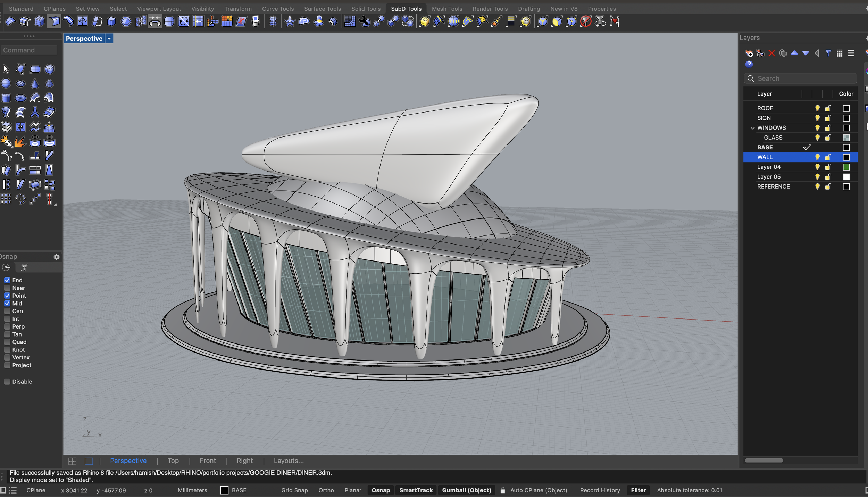Image resolution: width=868 pixels, height=497 pixels.
Task: Click the New Layer icon in Layers panel
Action: click(750, 53)
